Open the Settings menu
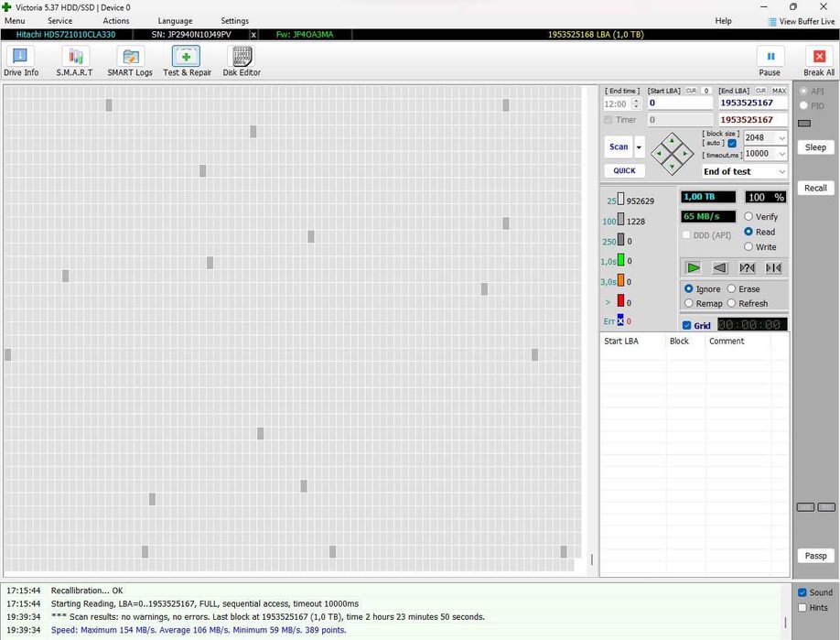The image size is (840, 640). point(234,21)
